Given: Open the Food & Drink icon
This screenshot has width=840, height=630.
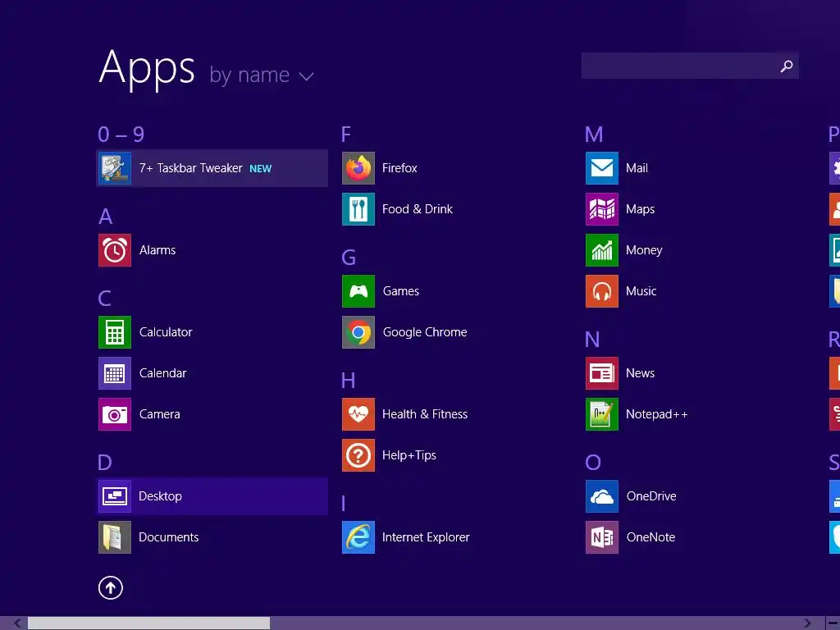Looking at the screenshot, I should click(x=358, y=209).
